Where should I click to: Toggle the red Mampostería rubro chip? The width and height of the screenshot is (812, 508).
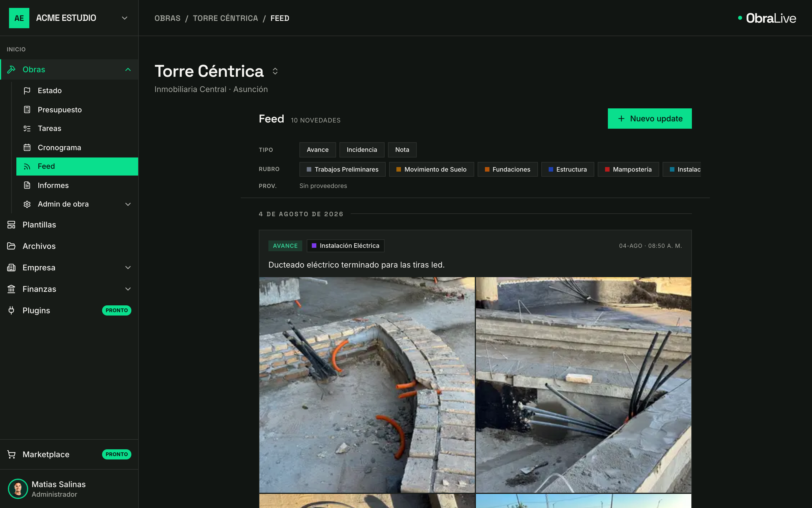(x=628, y=169)
